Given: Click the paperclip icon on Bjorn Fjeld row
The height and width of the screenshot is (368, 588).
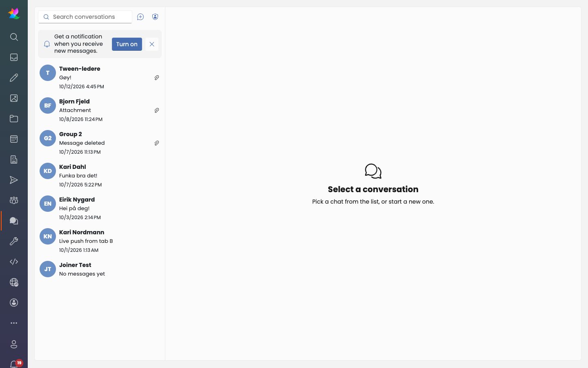Looking at the screenshot, I should pos(156,110).
